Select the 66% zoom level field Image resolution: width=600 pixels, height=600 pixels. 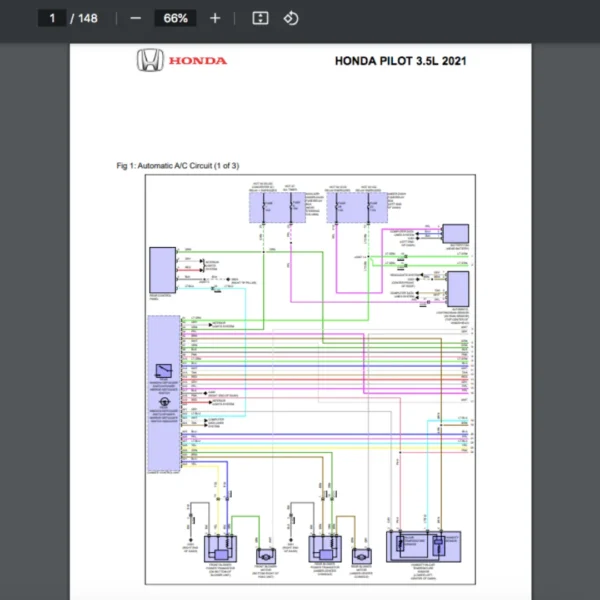click(175, 18)
